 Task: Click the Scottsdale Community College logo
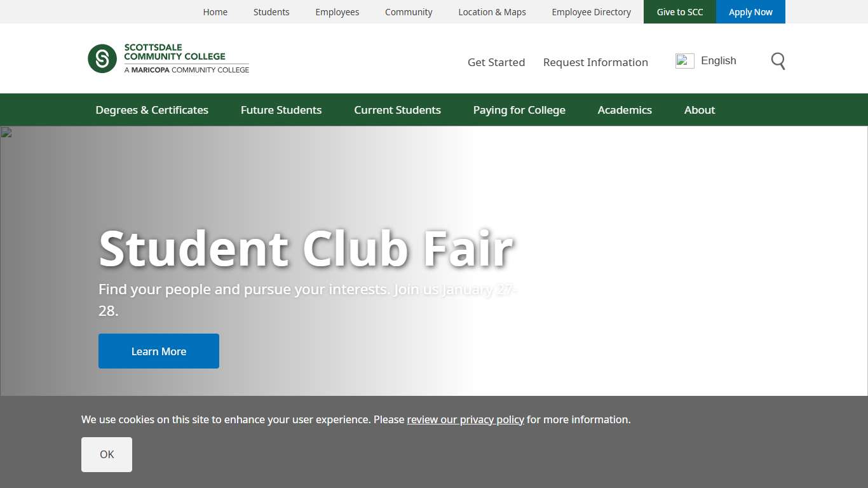coord(168,58)
